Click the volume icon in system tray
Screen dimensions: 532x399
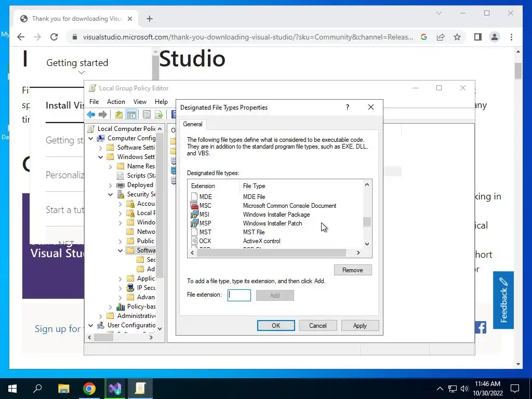tap(464, 389)
